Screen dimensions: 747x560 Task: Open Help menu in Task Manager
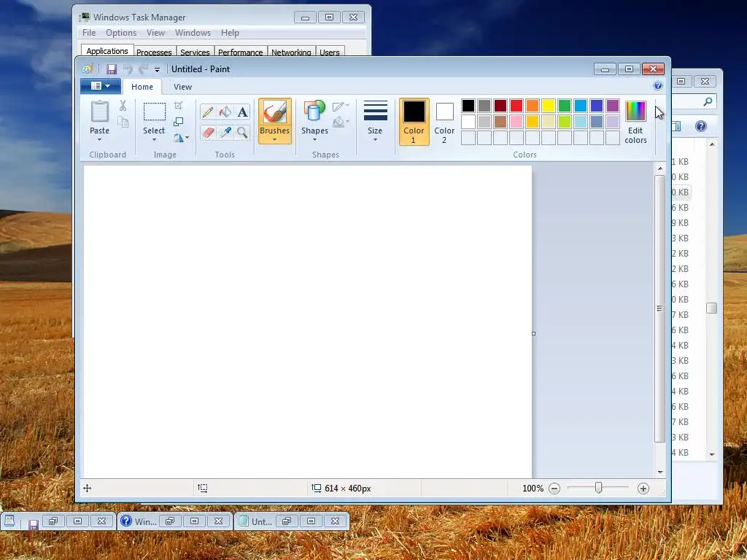(x=230, y=33)
